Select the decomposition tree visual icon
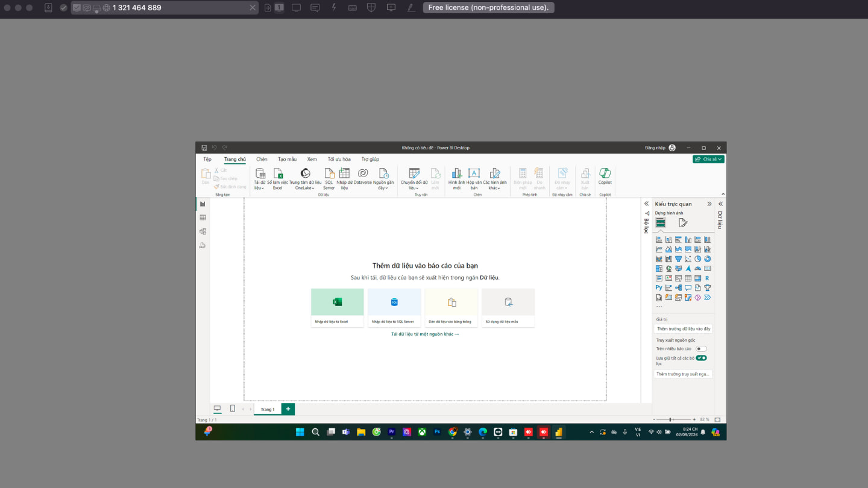This screenshot has height=488, width=868. pyautogui.click(x=678, y=287)
